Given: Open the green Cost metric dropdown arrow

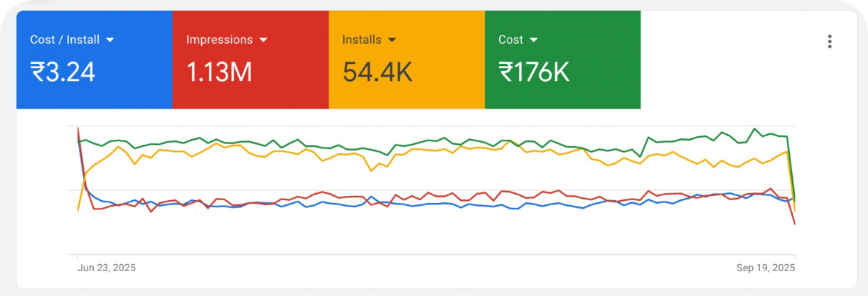Looking at the screenshot, I should coord(534,40).
